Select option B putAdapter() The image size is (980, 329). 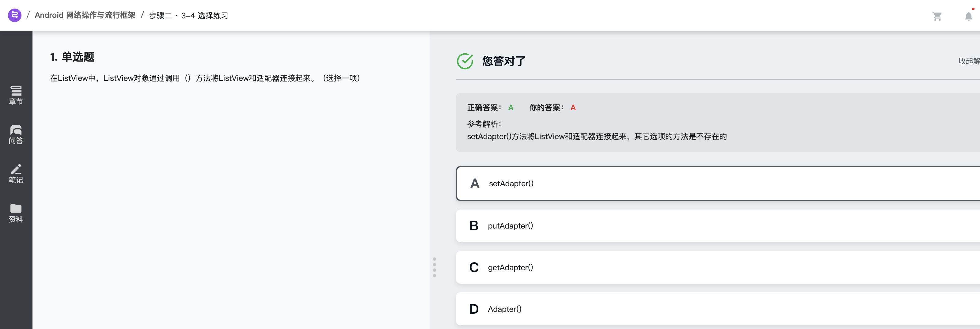click(x=718, y=225)
